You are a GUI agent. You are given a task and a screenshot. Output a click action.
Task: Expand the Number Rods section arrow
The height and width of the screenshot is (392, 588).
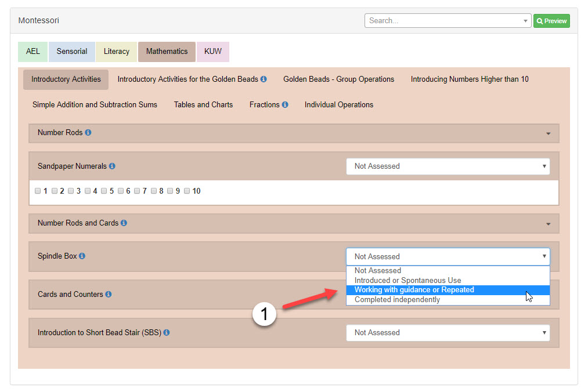[549, 133]
